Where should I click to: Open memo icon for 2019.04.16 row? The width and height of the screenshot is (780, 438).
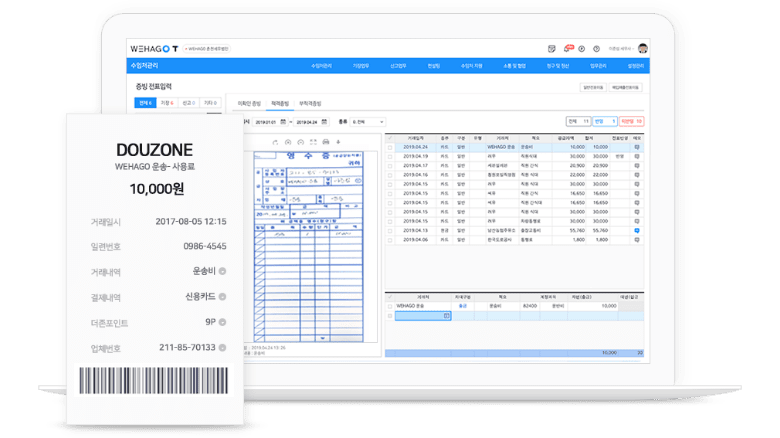coord(637,175)
